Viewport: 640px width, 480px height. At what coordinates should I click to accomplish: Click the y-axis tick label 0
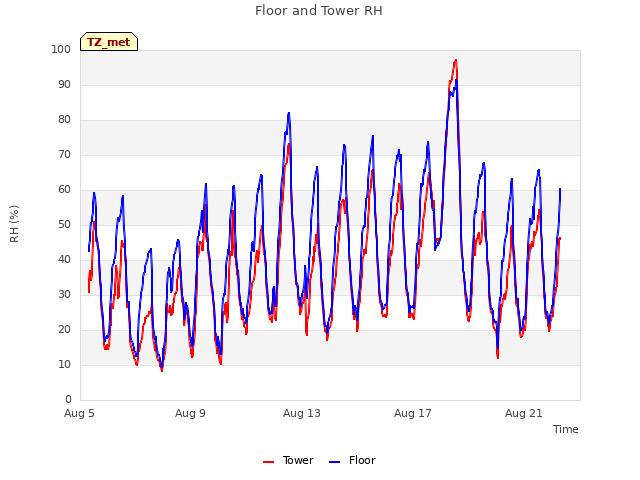pos(68,399)
